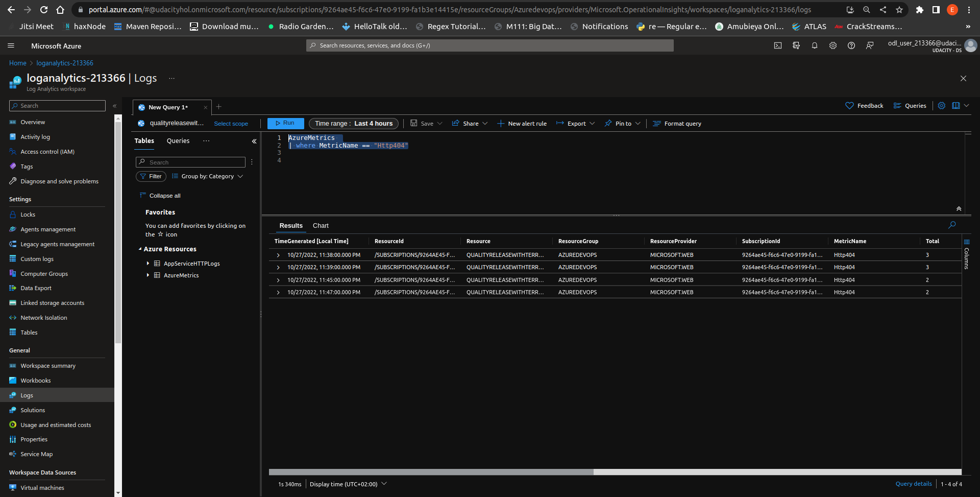Open Logs settings gear icon

pyautogui.click(x=942, y=106)
